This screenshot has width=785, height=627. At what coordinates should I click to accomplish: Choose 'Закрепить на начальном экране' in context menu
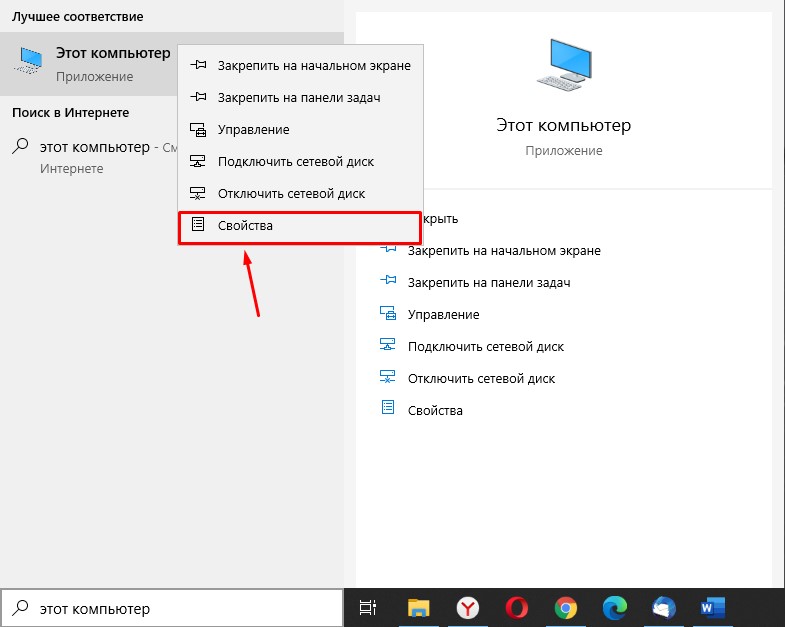pos(299,66)
